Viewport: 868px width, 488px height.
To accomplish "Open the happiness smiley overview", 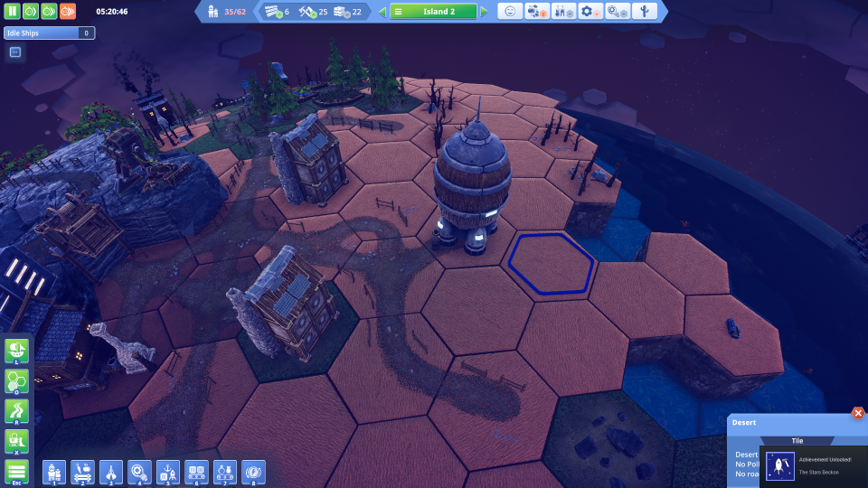I will 510,12.
